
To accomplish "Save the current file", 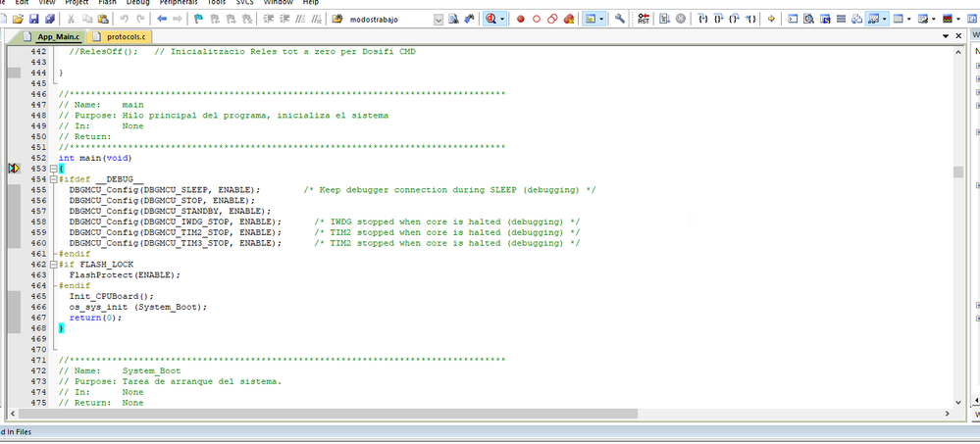I will [x=33, y=19].
